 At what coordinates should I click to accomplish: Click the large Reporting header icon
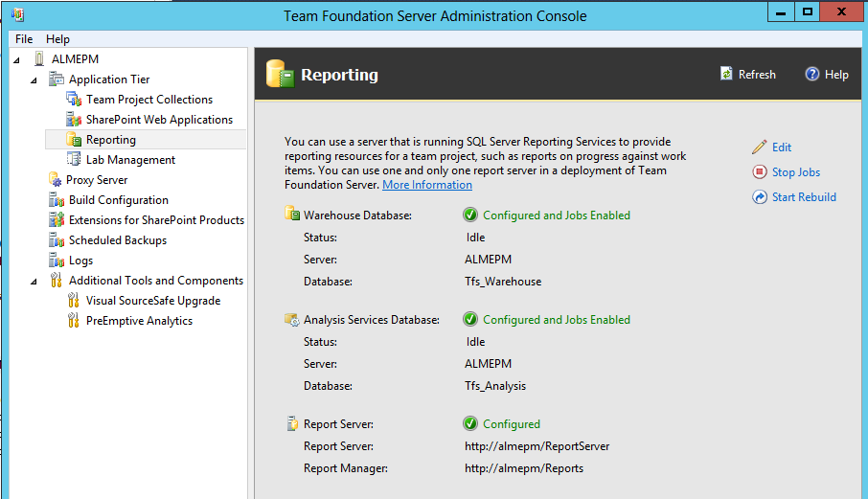pyautogui.click(x=280, y=74)
